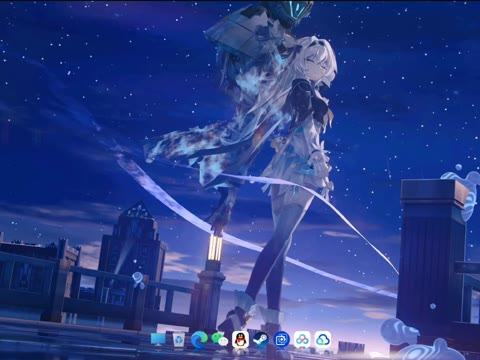The width and height of the screenshot is (480, 360).
Task: Click the glowing street lamp on wallpaper
Action: (x=216, y=248)
